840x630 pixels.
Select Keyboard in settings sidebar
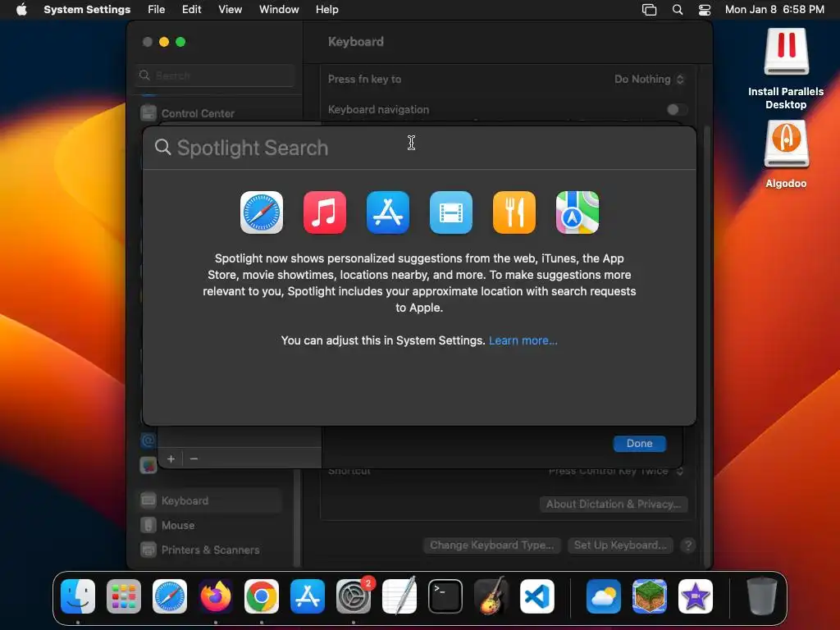click(210, 500)
